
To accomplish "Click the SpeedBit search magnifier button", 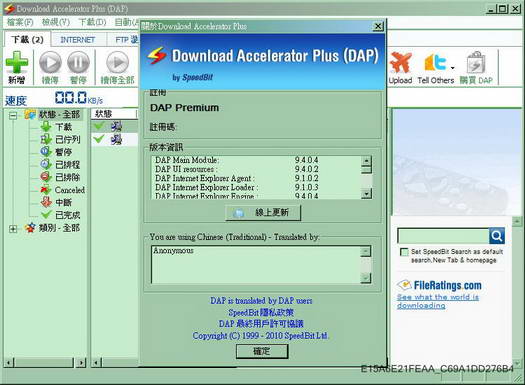I will click(497, 236).
